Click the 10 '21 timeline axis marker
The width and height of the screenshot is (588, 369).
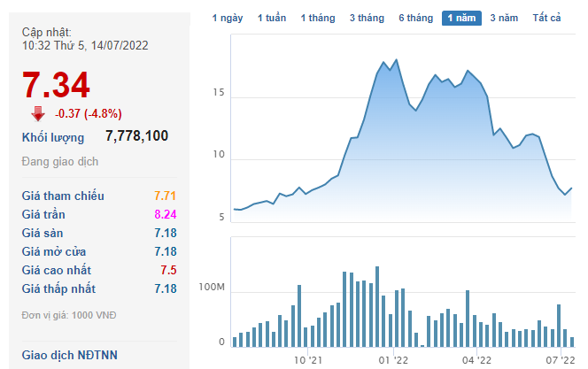pos(307,360)
